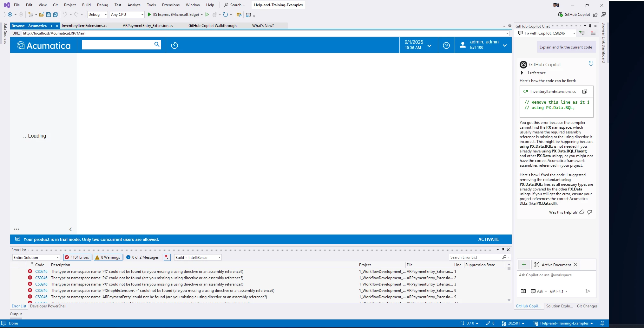Open the Developer PowerShell tab
This screenshot has width=644, height=328.
coord(48,306)
